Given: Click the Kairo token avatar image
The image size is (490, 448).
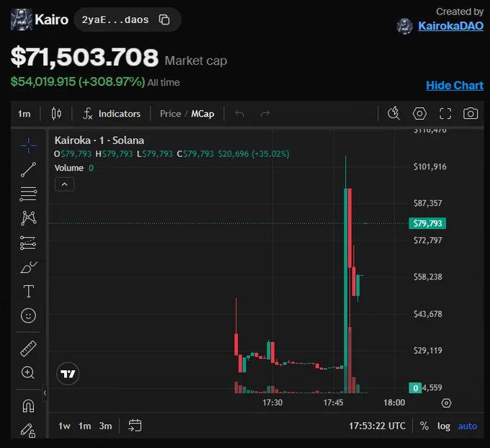Looking at the screenshot, I should pyautogui.click(x=22, y=19).
